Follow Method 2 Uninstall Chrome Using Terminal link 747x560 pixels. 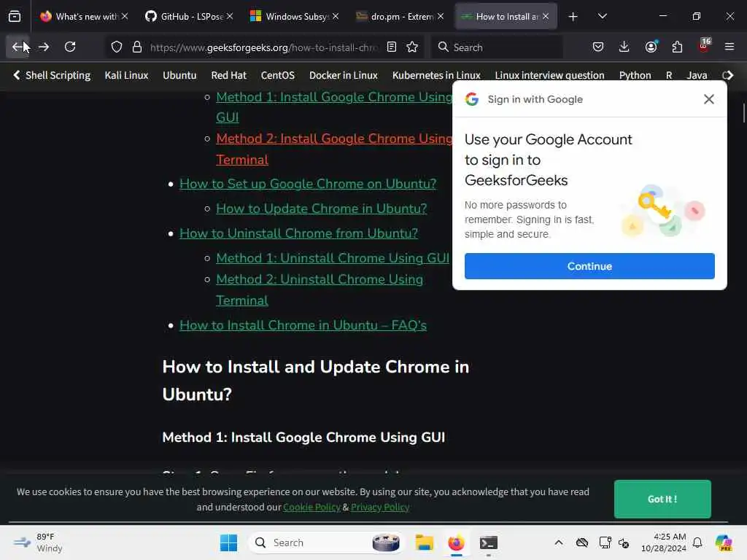320,289
